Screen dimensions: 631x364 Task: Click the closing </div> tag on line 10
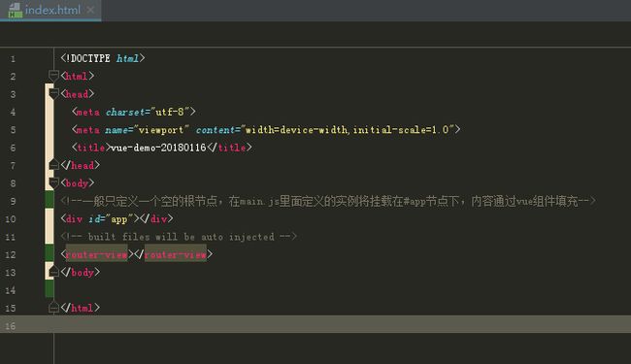[x=156, y=218]
